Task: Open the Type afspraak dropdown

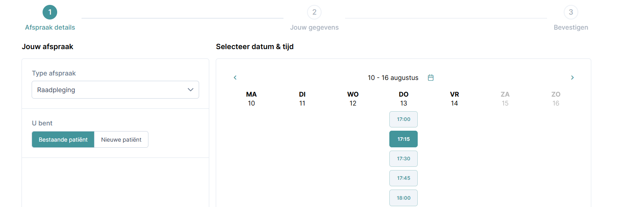Action: click(115, 90)
